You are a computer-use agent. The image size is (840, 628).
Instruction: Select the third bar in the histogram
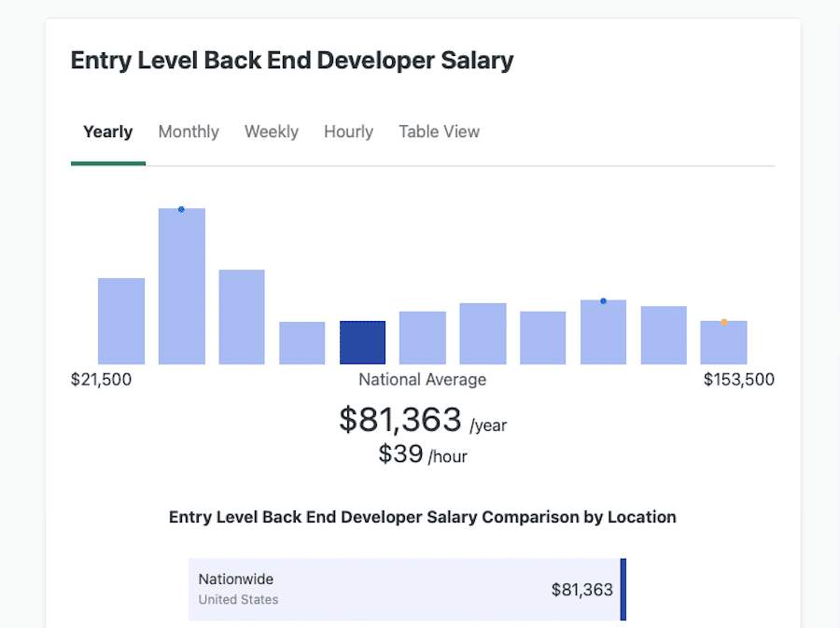pyautogui.click(x=241, y=315)
